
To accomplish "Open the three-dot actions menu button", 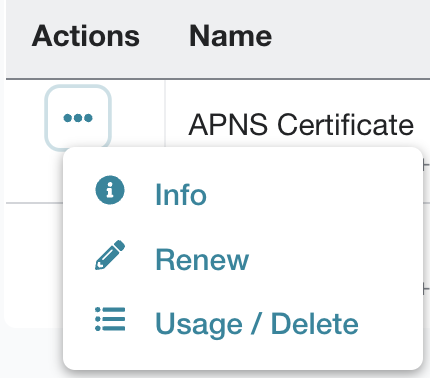I will 78,118.
